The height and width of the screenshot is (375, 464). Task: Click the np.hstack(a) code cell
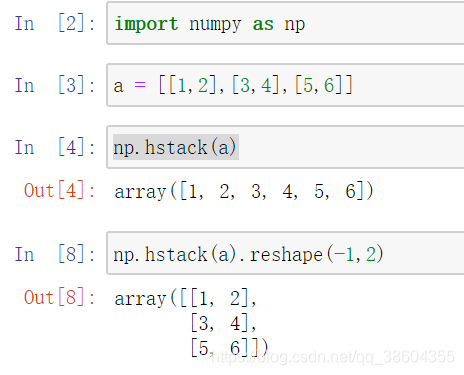coord(285,147)
